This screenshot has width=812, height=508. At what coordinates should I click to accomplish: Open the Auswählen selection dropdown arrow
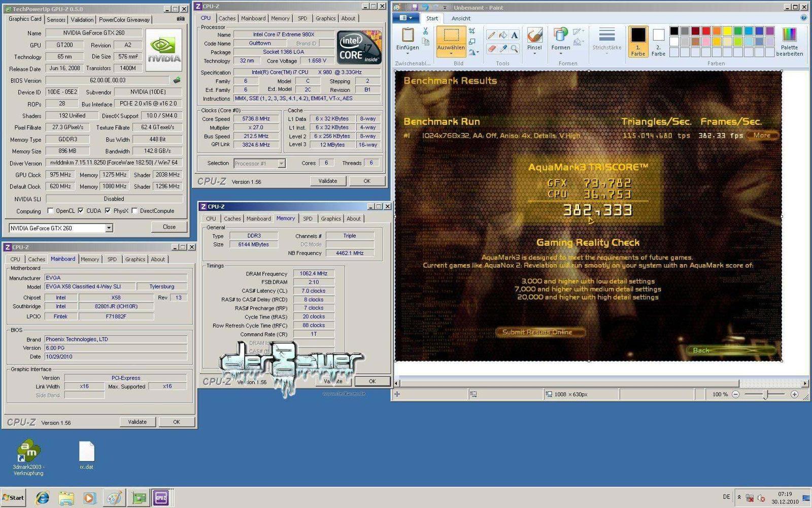pos(451,53)
